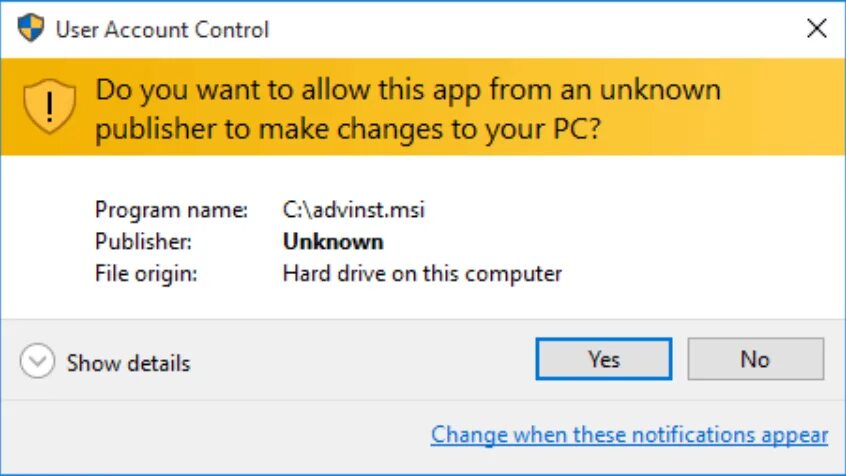The height and width of the screenshot is (476, 846).
Task: Click the bold Unknown publisher value
Action: click(x=333, y=241)
